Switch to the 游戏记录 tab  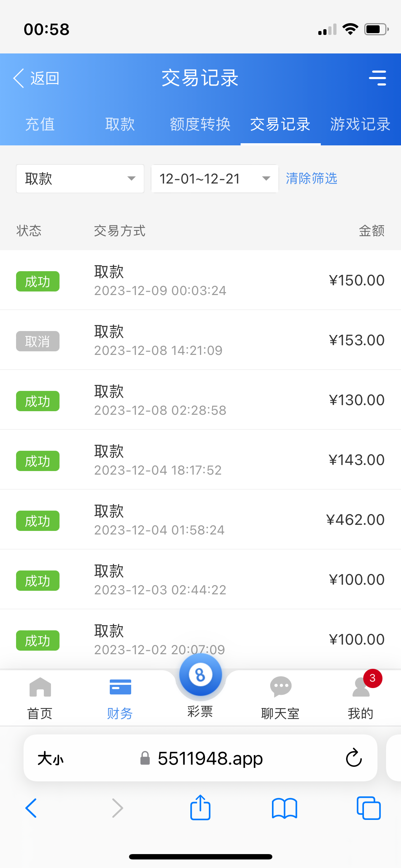click(360, 124)
